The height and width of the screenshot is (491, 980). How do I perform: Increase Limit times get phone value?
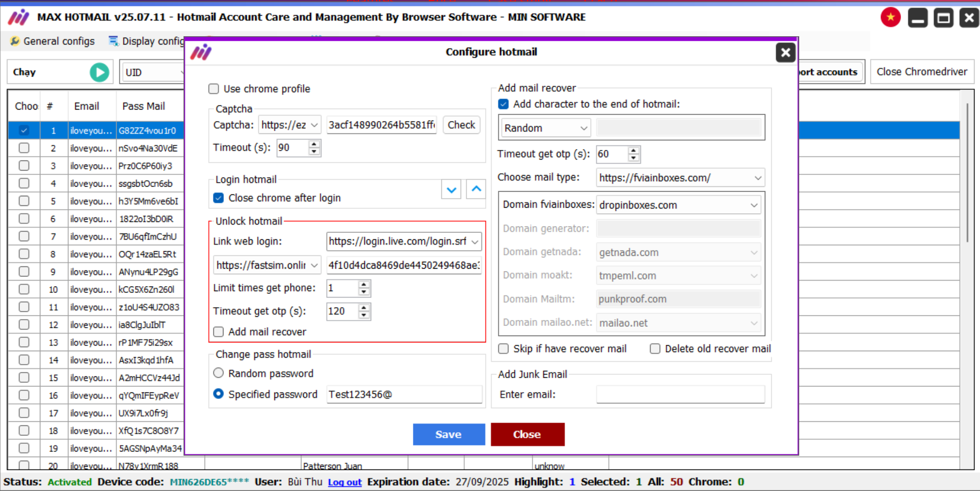[x=364, y=284]
